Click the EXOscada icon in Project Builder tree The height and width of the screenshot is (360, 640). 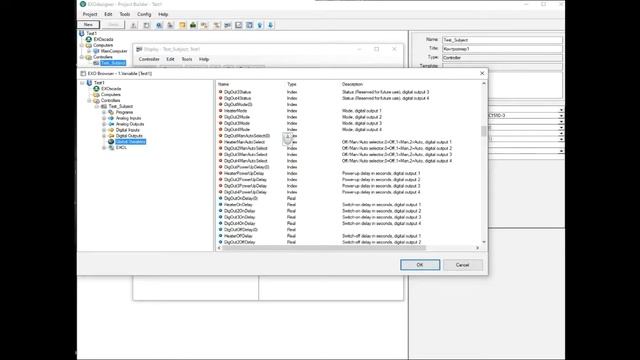(89, 40)
